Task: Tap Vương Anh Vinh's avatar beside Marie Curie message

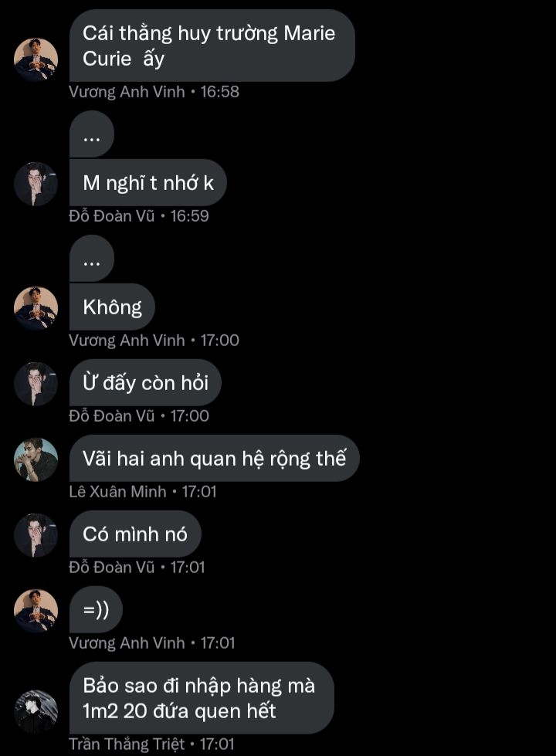Action: point(36,59)
